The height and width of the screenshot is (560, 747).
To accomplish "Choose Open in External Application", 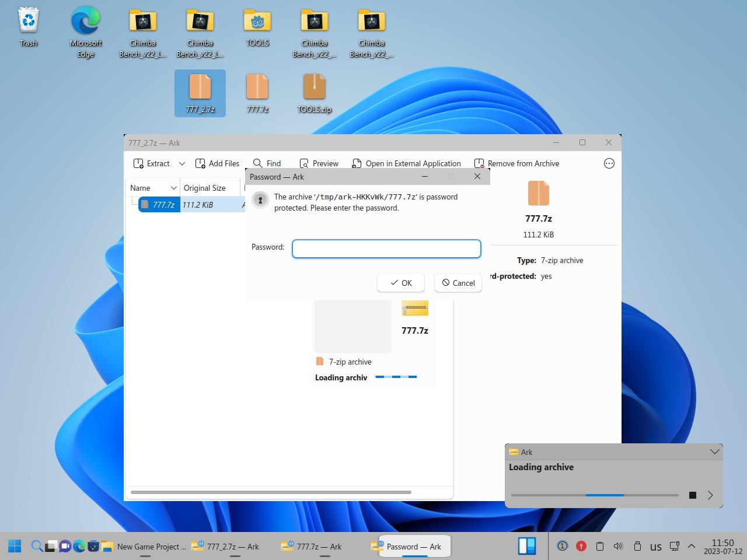I will point(406,164).
